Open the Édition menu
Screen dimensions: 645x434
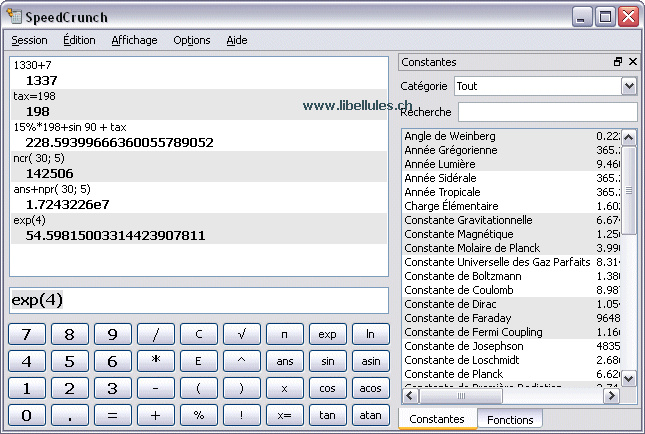click(x=79, y=40)
